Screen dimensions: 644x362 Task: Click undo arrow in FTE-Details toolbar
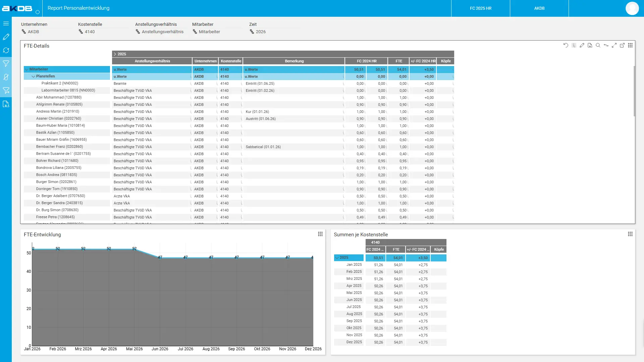pyautogui.click(x=566, y=45)
